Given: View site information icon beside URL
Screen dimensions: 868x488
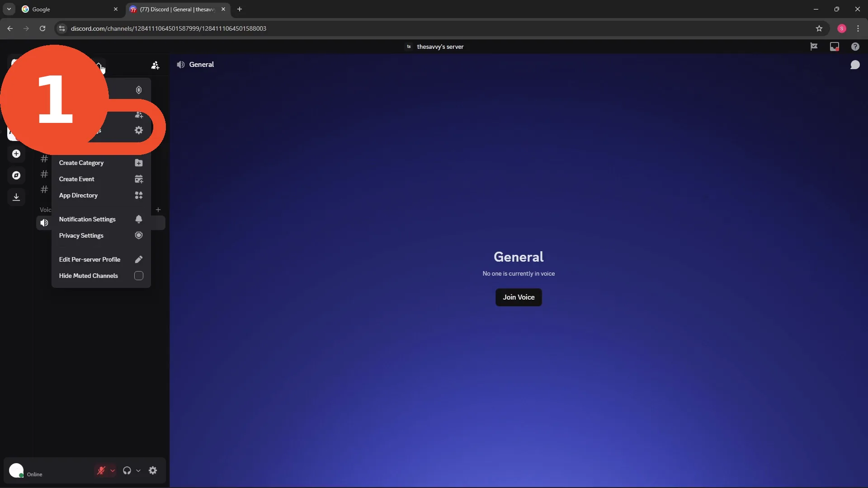Looking at the screenshot, I should click(x=62, y=28).
